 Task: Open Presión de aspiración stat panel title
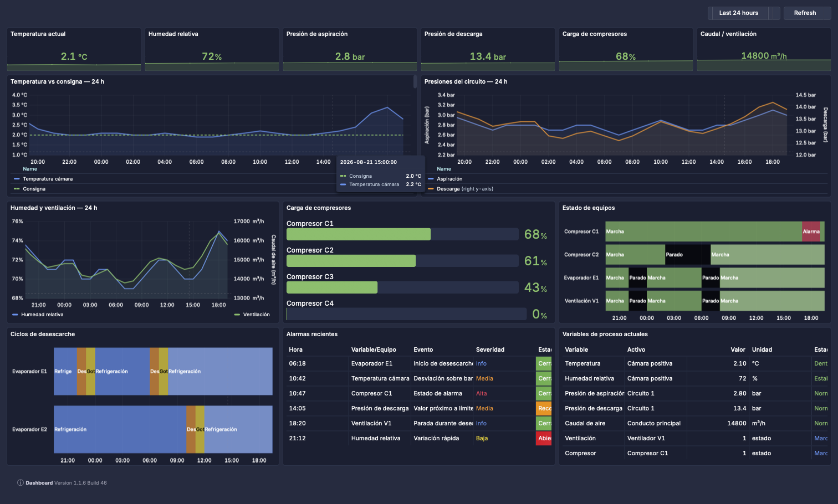[317, 34]
